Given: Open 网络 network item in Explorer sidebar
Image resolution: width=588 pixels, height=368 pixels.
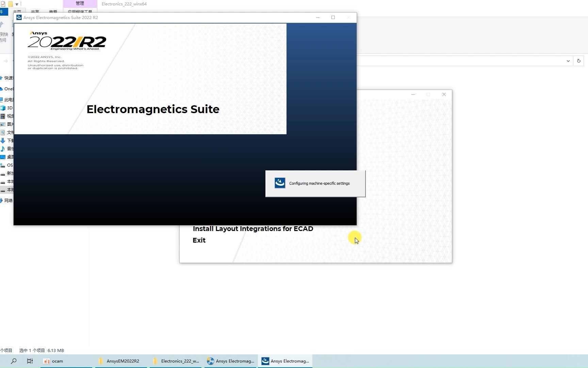Looking at the screenshot, I should tap(7, 201).
